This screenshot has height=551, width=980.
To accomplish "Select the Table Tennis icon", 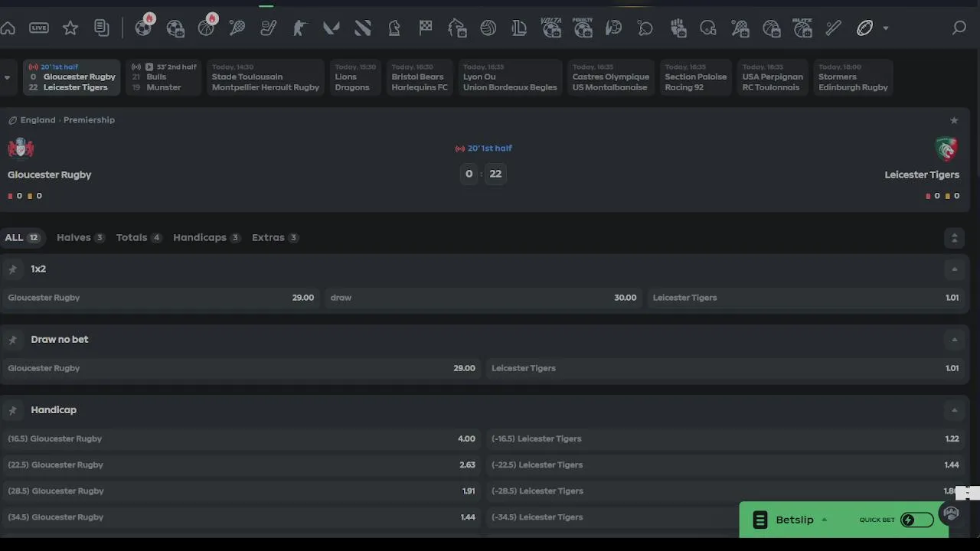I will (x=645, y=28).
